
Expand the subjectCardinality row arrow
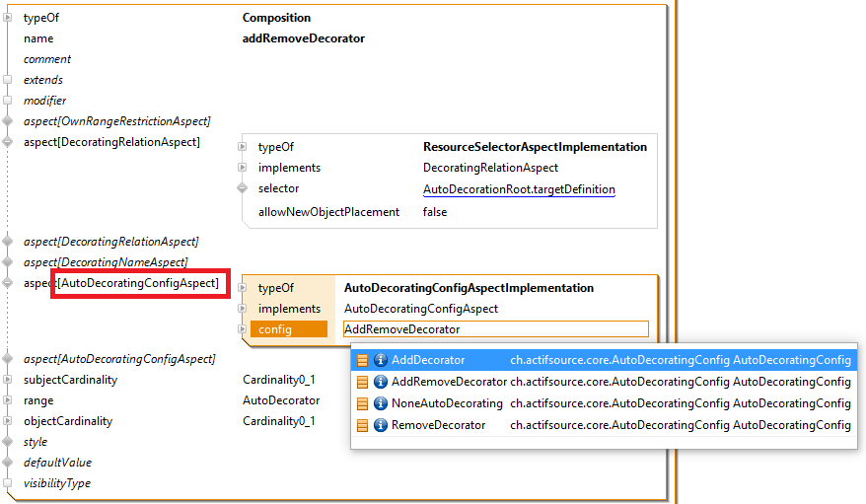(8, 380)
